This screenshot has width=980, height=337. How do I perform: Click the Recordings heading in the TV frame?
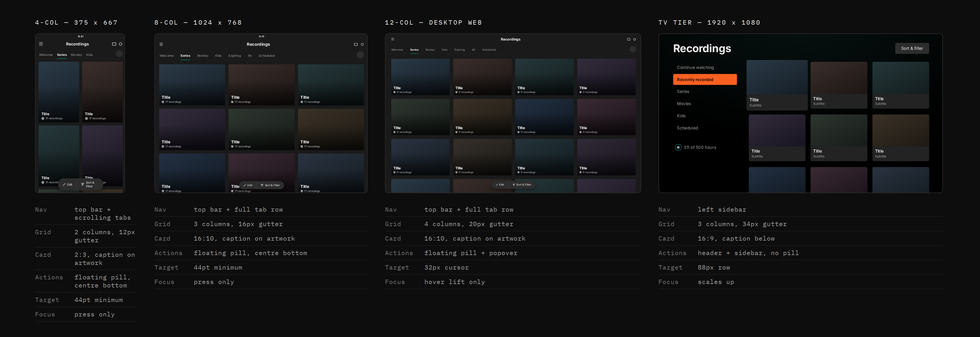coord(702,48)
